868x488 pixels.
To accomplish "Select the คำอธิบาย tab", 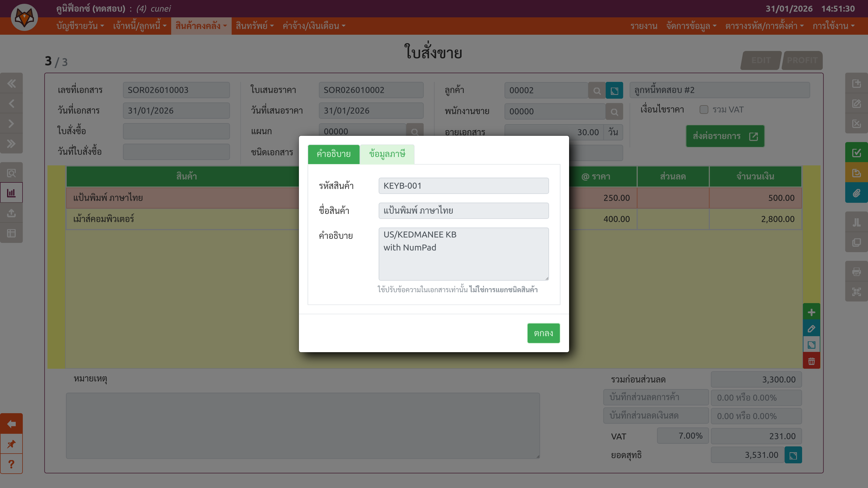I will [334, 154].
